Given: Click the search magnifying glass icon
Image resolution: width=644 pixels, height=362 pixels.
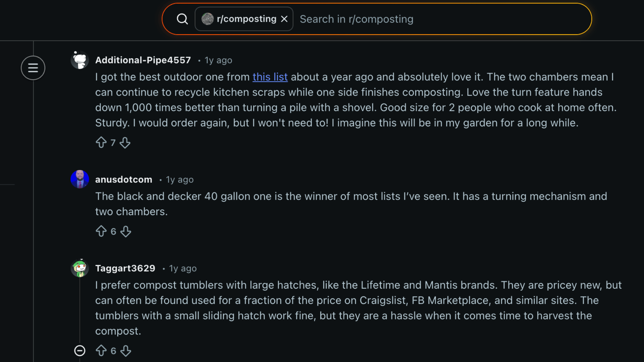Looking at the screenshot, I should [182, 19].
